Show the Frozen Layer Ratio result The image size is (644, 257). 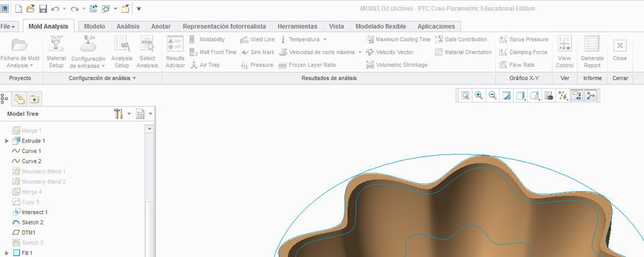307,65
